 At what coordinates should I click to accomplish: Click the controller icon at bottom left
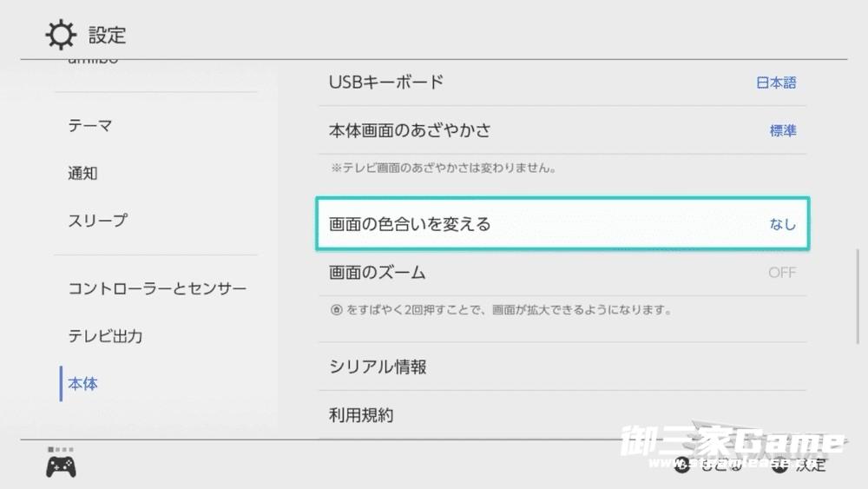pos(61,467)
